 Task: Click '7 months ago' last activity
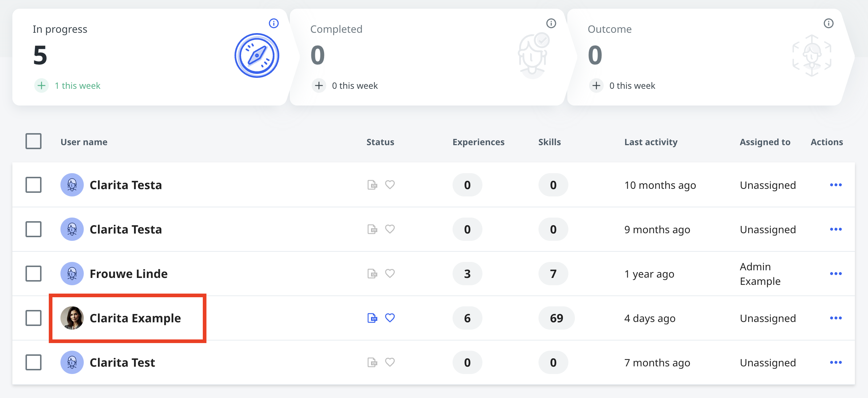(x=657, y=363)
